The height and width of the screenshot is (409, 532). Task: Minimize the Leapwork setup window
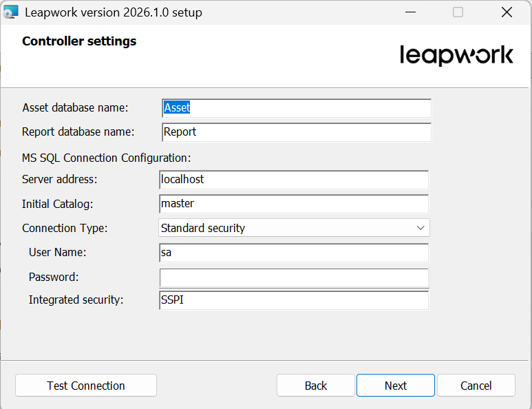(410, 12)
